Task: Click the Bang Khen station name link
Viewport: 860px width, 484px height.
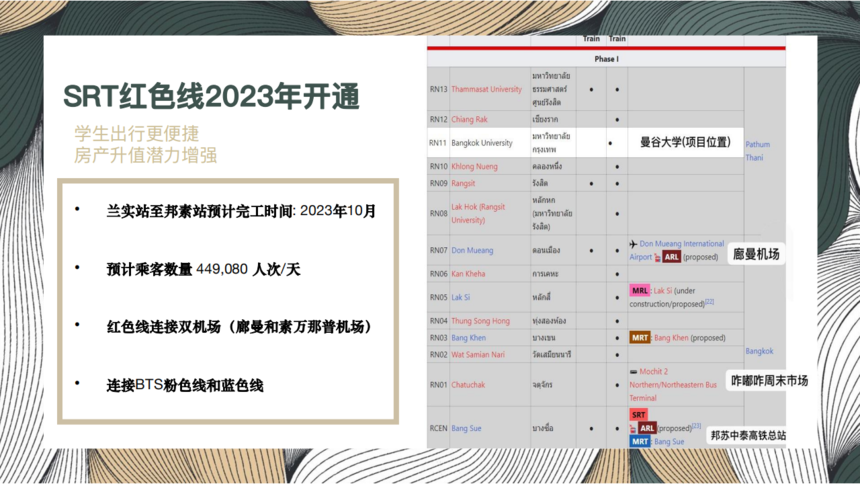Action: click(468, 338)
